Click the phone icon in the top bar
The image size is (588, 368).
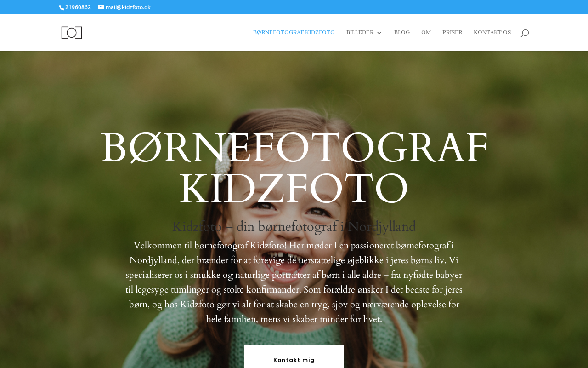pyautogui.click(x=61, y=7)
